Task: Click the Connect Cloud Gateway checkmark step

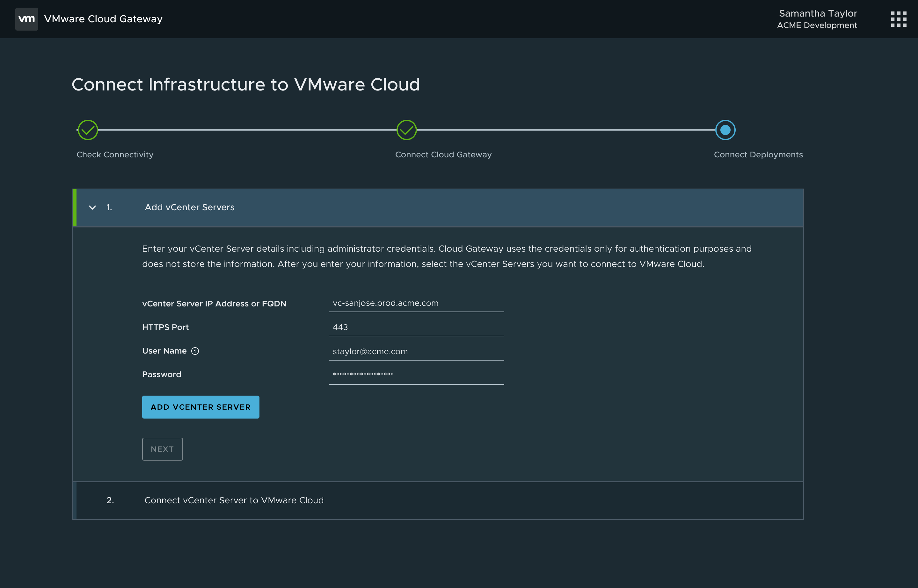Action: 406,130
